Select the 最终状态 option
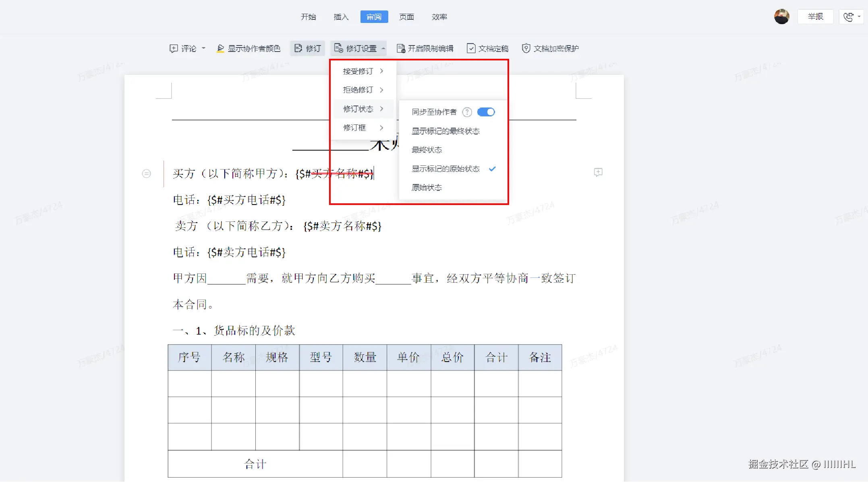The image size is (868, 482). (427, 150)
